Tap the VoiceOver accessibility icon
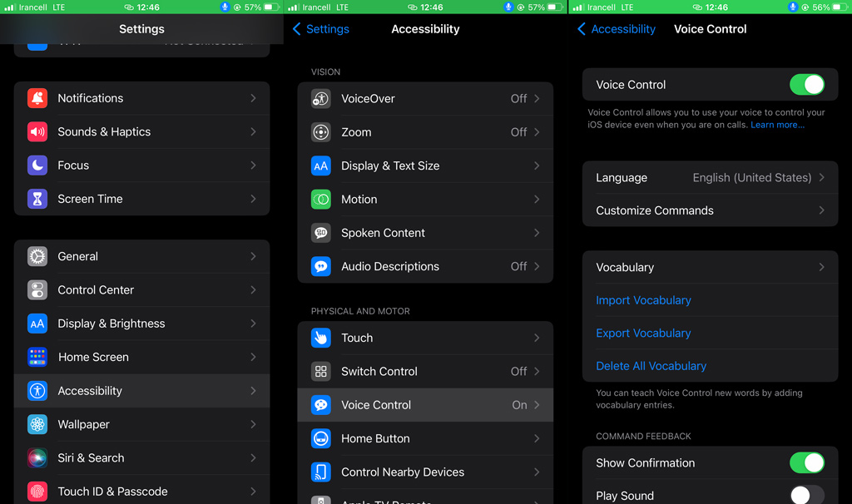This screenshot has height=504, width=852. tap(321, 99)
